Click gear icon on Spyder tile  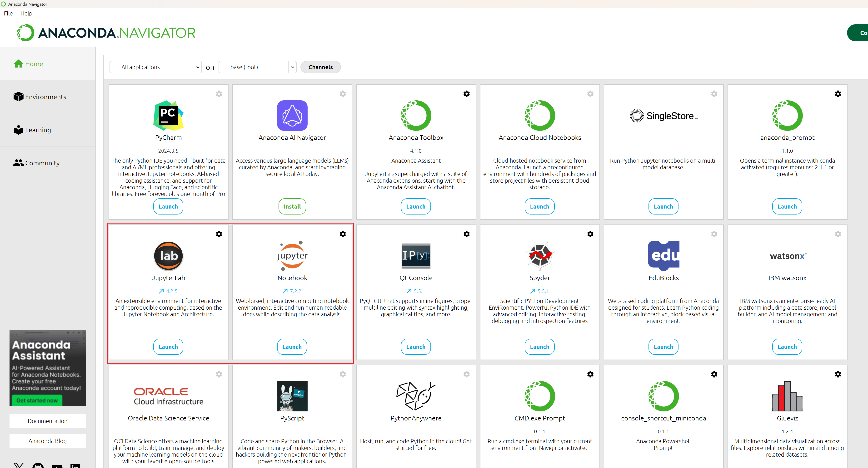(x=590, y=234)
